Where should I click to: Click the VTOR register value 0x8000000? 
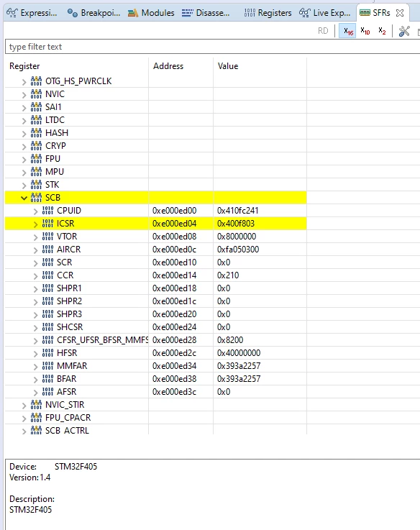pos(237,237)
